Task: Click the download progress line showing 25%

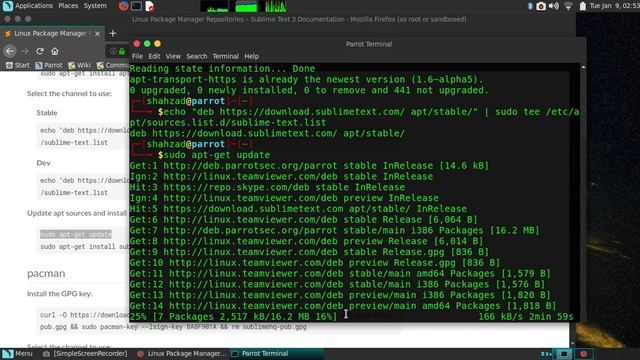Action: click(x=351, y=317)
